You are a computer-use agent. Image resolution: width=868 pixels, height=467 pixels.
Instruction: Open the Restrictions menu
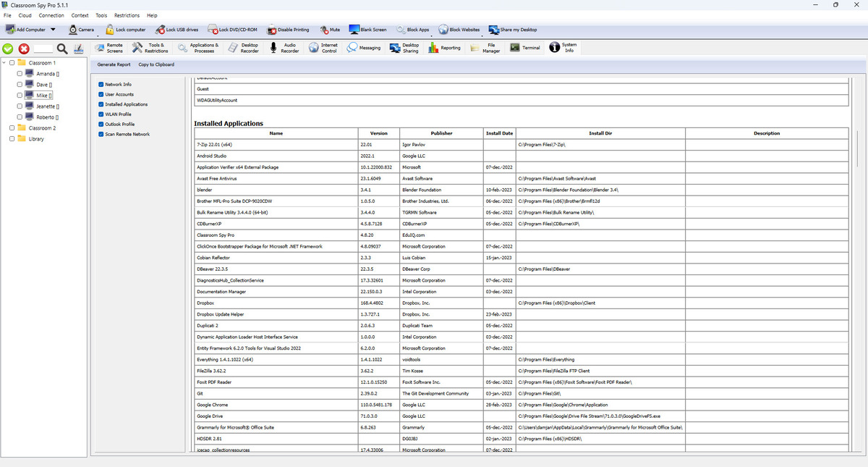pyautogui.click(x=127, y=14)
